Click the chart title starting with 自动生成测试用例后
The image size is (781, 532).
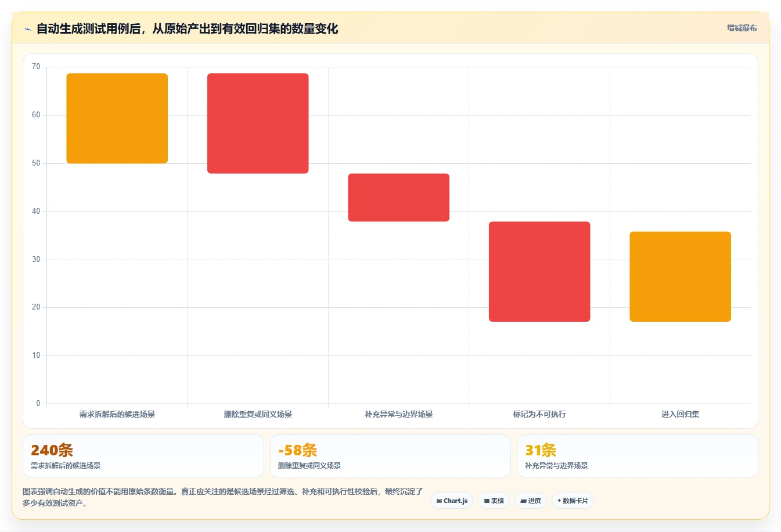[x=187, y=29]
